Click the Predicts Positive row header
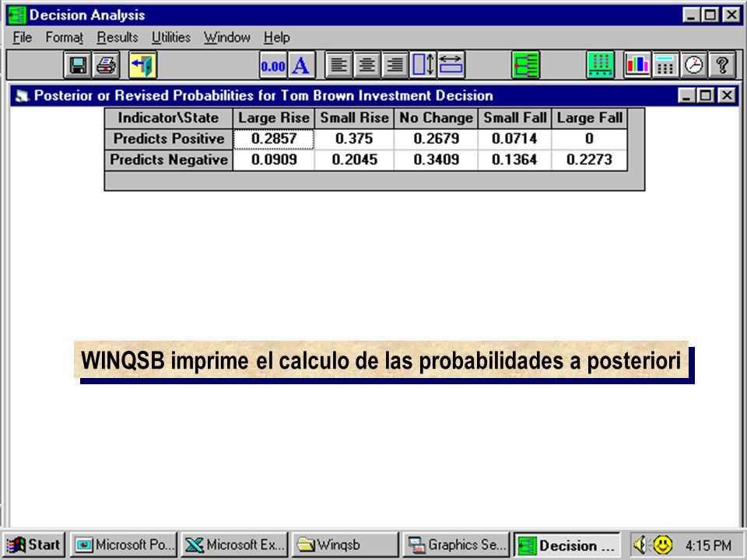Image resolution: width=747 pixels, height=560 pixels. point(169,139)
